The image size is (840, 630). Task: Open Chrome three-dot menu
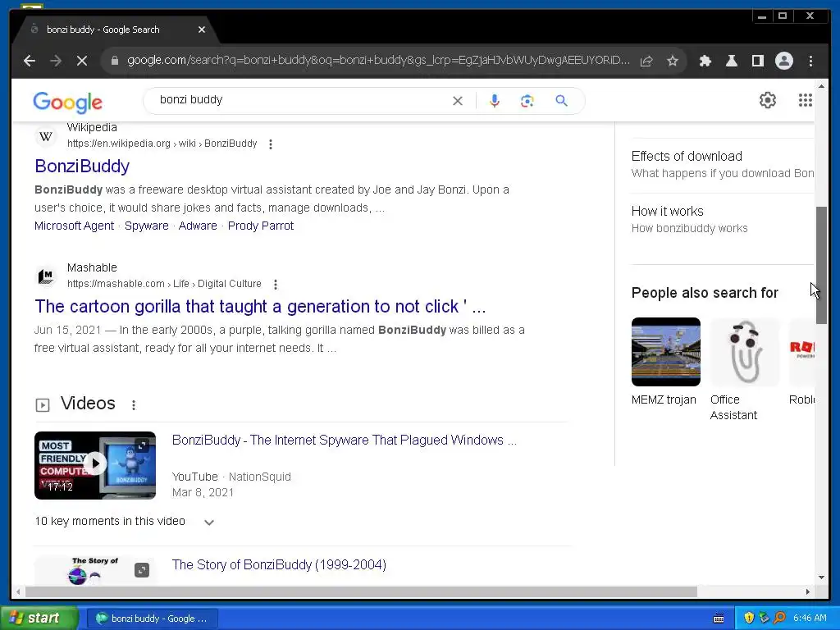(810, 61)
